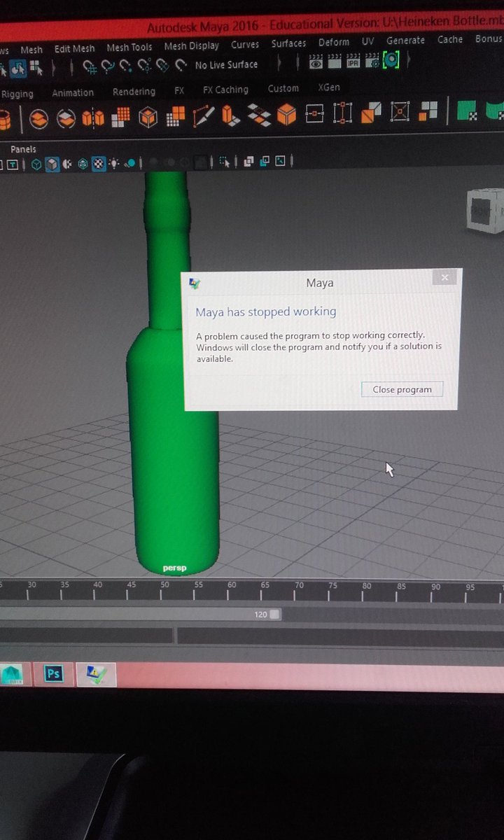
Task: Select by component type mode icon
Action: click(x=35, y=69)
